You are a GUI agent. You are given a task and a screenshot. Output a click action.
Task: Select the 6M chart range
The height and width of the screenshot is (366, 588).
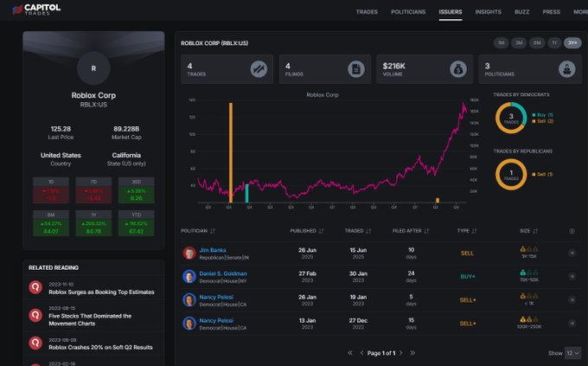click(537, 42)
